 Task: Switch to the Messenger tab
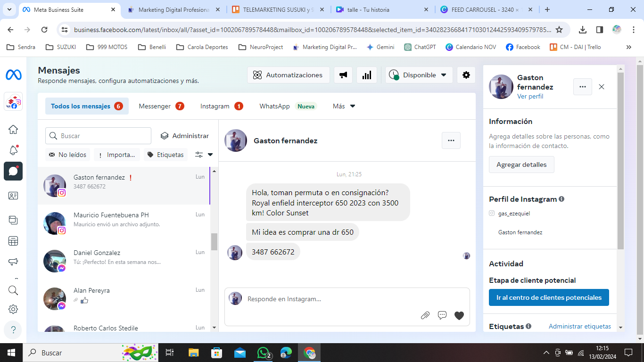(161, 106)
